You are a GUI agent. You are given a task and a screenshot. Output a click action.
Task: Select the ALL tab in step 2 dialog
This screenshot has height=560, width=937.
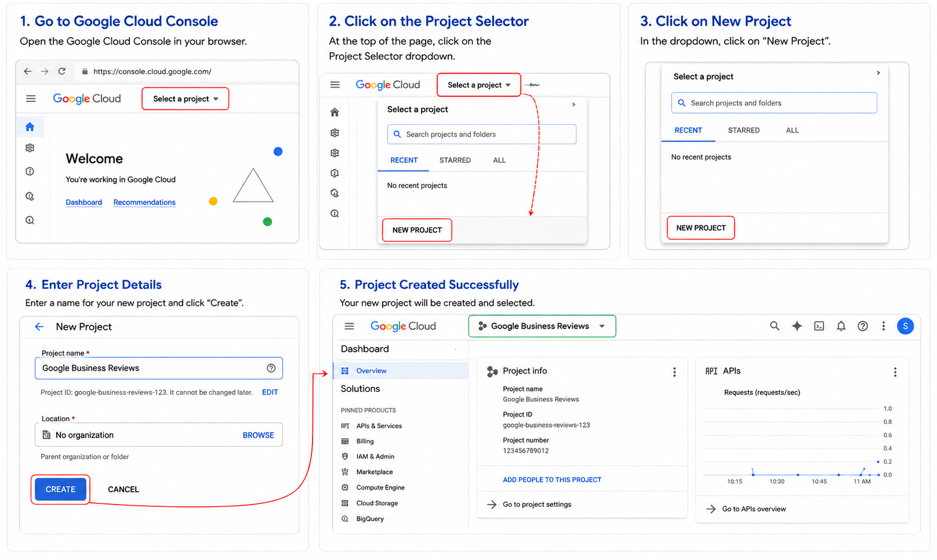pyautogui.click(x=499, y=160)
